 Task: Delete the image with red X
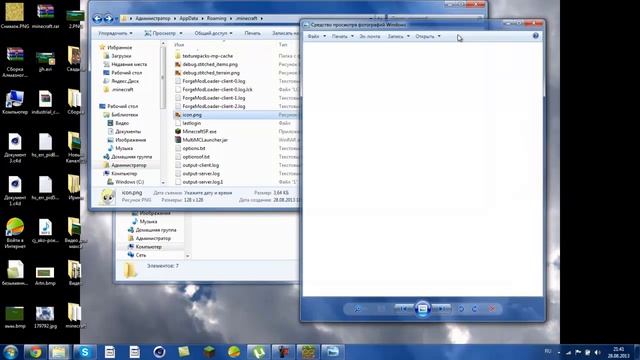coord(492,309)
